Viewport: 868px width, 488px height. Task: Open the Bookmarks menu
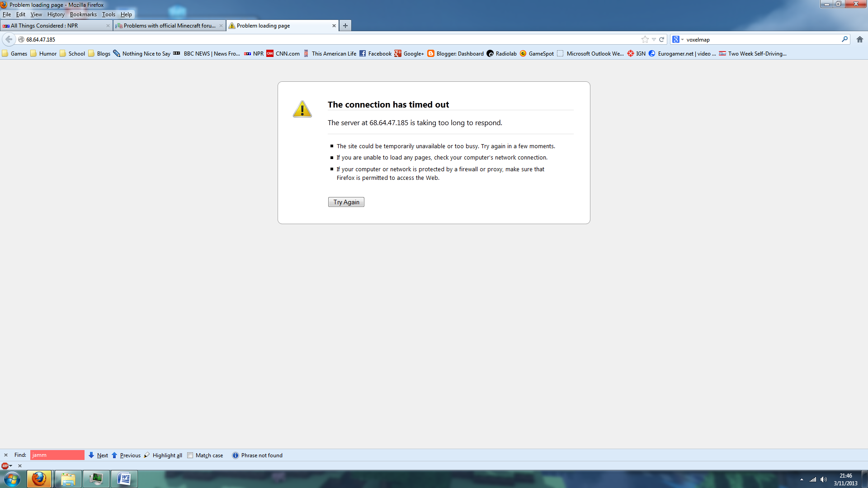(83, 14)
